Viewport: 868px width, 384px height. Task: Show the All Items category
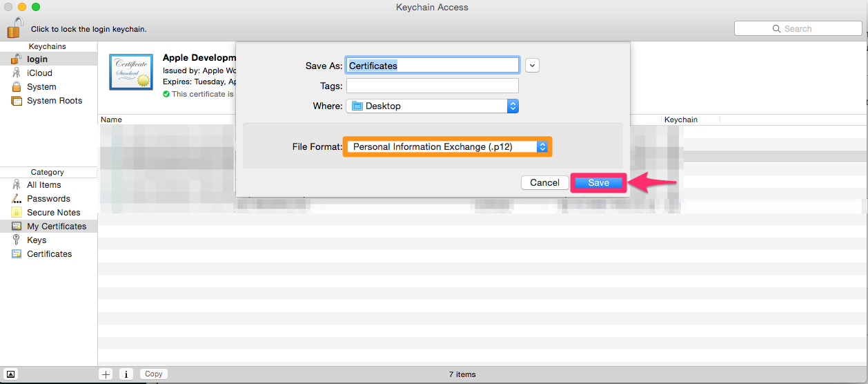pyautogui.click(x=43, y=185)
